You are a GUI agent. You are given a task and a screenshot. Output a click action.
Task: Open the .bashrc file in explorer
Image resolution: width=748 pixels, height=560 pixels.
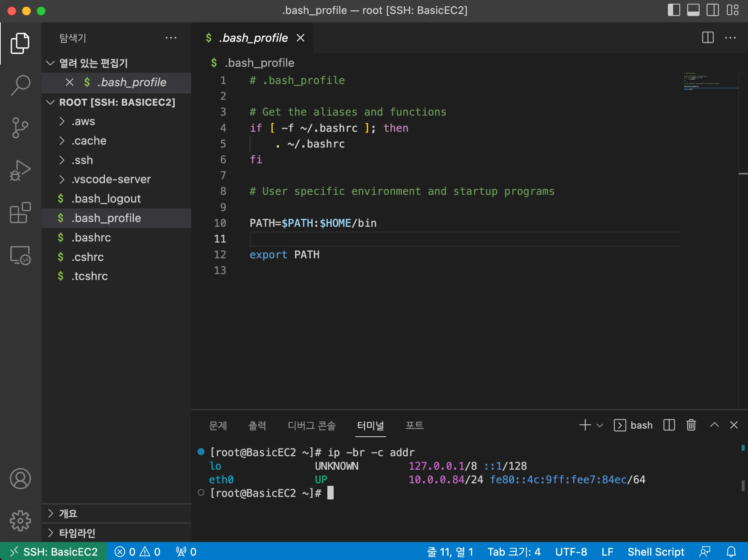91,237
